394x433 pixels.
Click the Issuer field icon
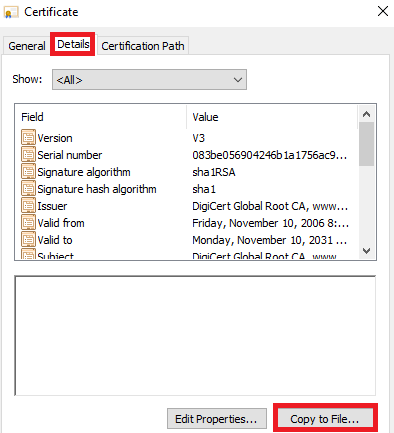pos(28,205)
